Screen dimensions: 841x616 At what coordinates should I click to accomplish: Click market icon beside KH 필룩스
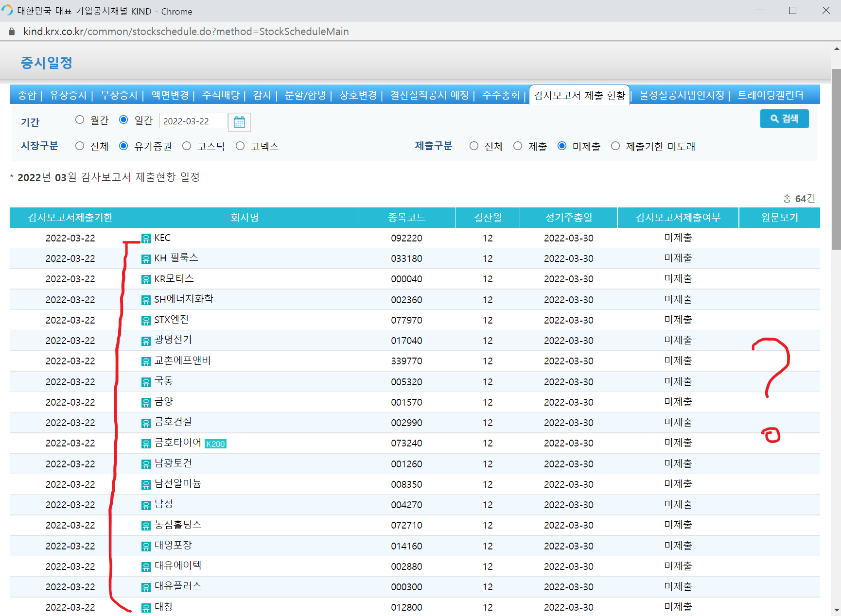[x=146, y=259]
